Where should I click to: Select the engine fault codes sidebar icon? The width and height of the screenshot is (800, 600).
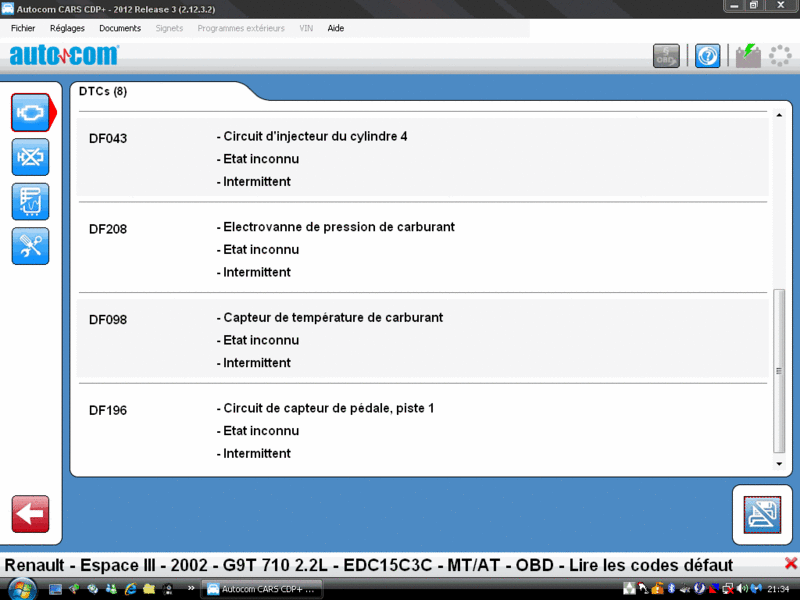[x=31, y=112]
